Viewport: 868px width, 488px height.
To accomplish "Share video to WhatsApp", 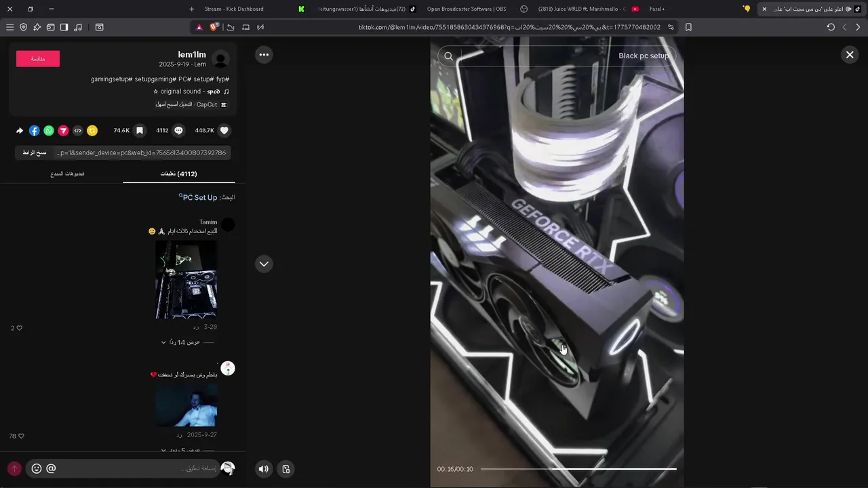I will click(49, 130).
